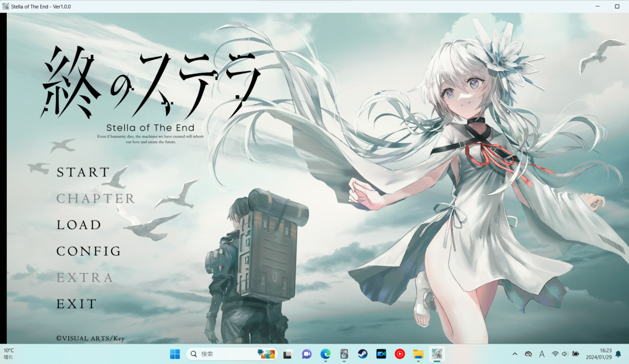Open Task View on the taskbar

(287, 354)
